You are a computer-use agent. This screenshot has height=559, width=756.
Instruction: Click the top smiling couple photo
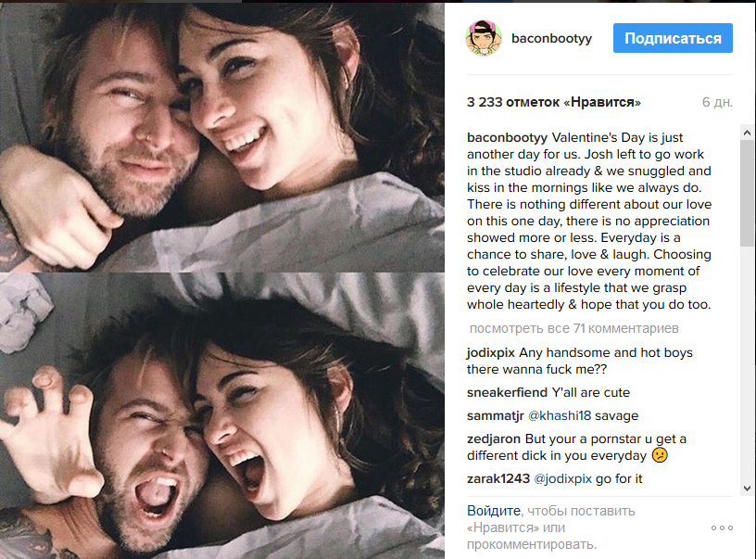(x=222, y=136)
